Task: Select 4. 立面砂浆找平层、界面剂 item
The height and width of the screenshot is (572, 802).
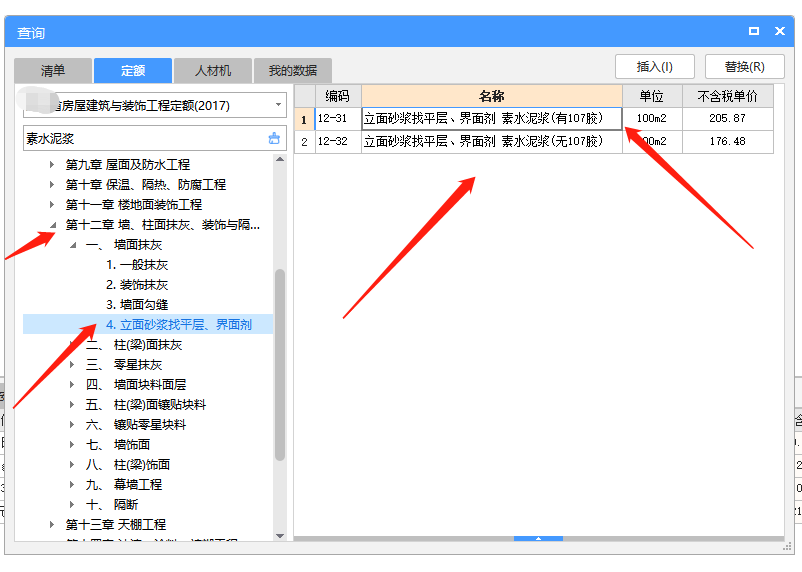Action: 179,324
